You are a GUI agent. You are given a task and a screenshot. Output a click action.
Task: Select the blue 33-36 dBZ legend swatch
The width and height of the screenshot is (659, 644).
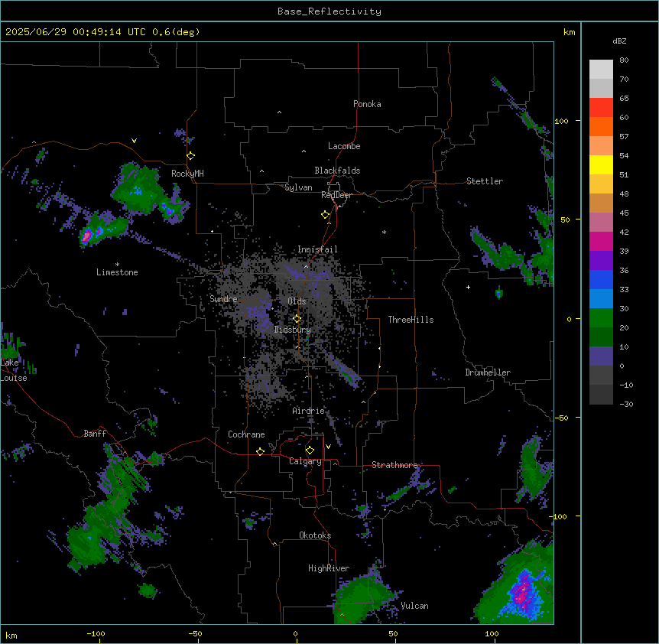[601, 279]
